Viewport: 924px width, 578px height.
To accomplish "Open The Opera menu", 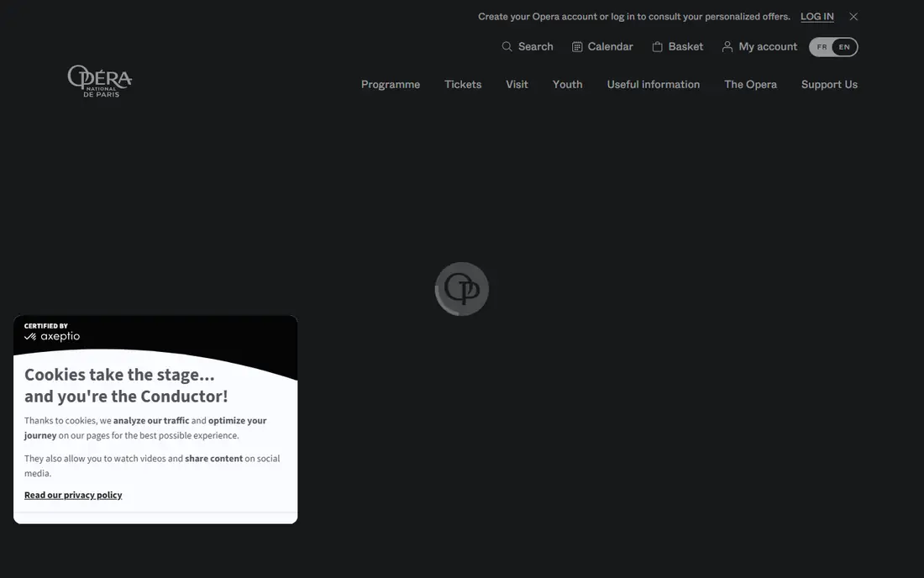I will [x=751, y=84].
